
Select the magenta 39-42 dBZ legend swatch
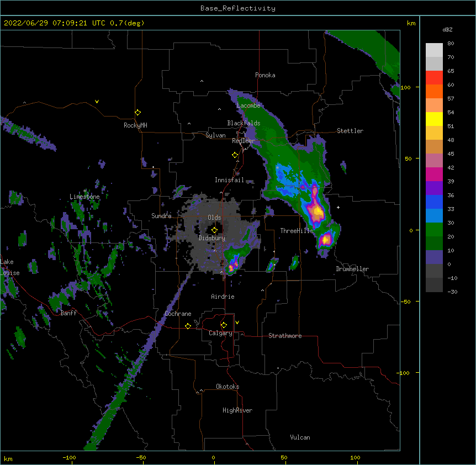pos(434,174)
